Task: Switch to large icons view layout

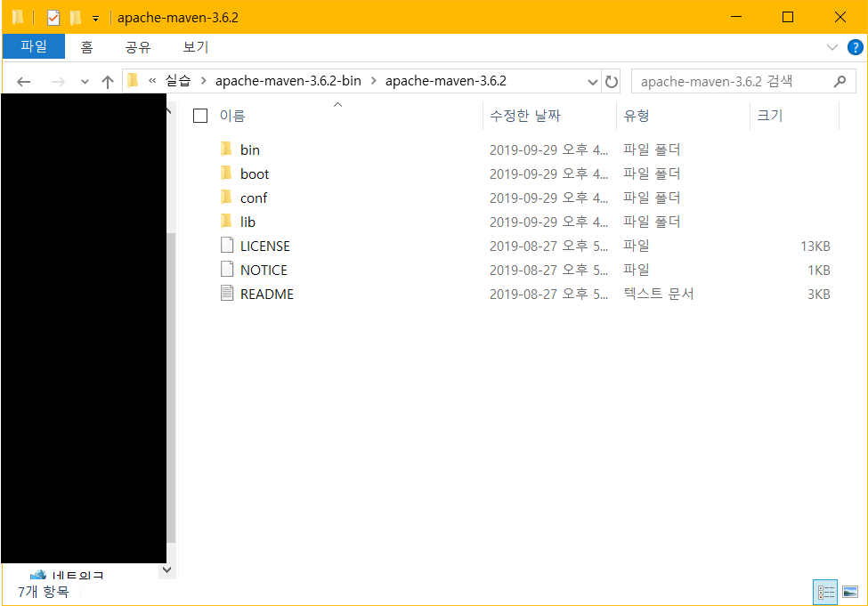Action: (849, 593)
